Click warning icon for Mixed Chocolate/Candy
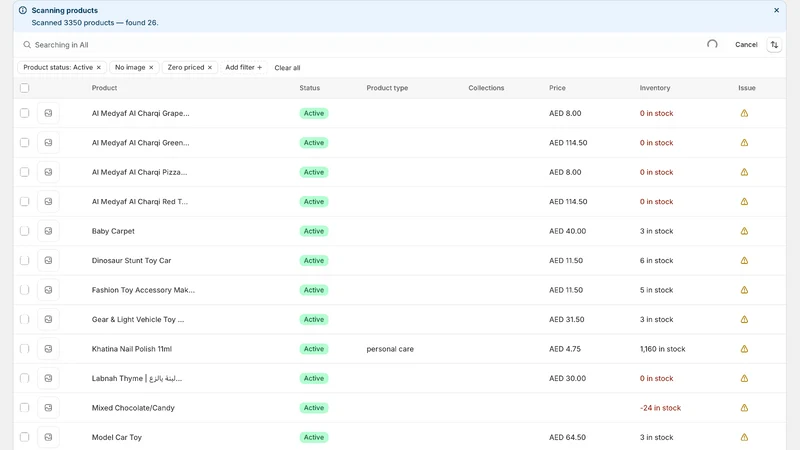The height and width of the screenshot is (450, 800). [744, 408]
